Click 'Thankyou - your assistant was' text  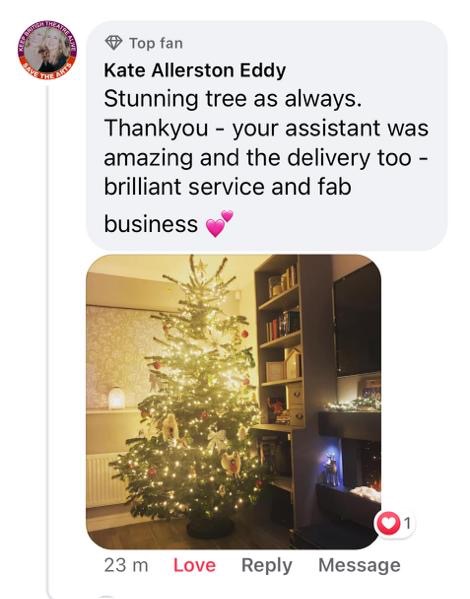tap(266, 128)
